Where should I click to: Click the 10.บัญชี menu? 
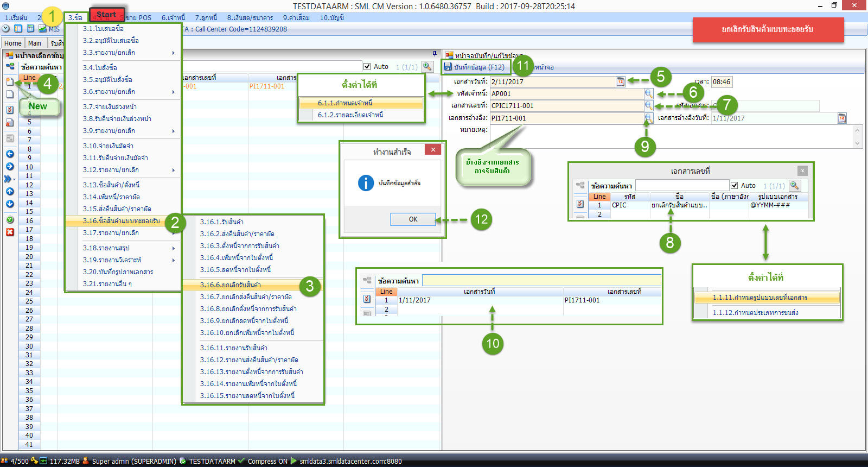click(331, 17)
